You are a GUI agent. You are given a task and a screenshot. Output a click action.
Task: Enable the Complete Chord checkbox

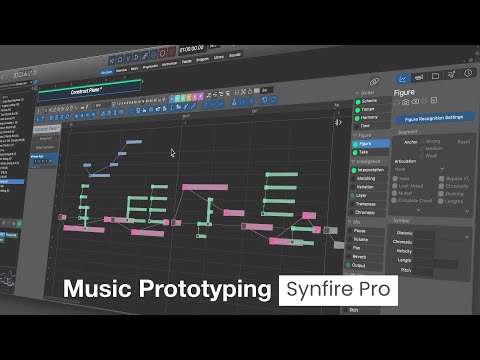coord(394,200)
